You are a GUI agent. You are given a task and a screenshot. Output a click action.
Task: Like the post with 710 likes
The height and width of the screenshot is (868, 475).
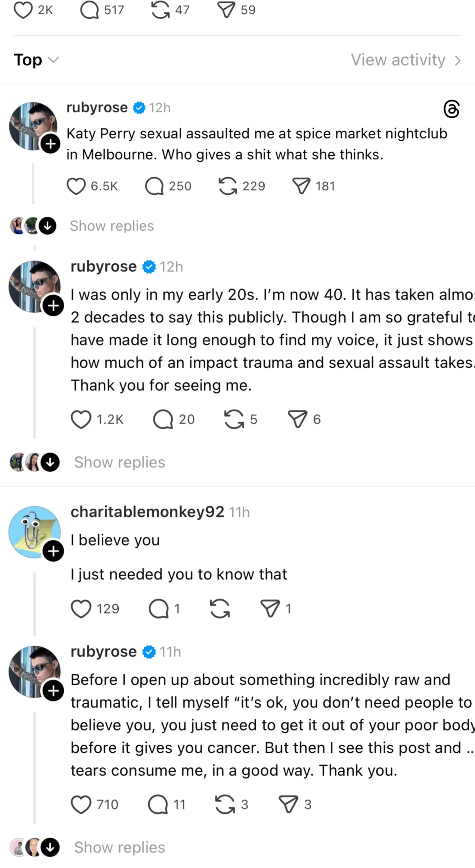[x=81, y=804]
